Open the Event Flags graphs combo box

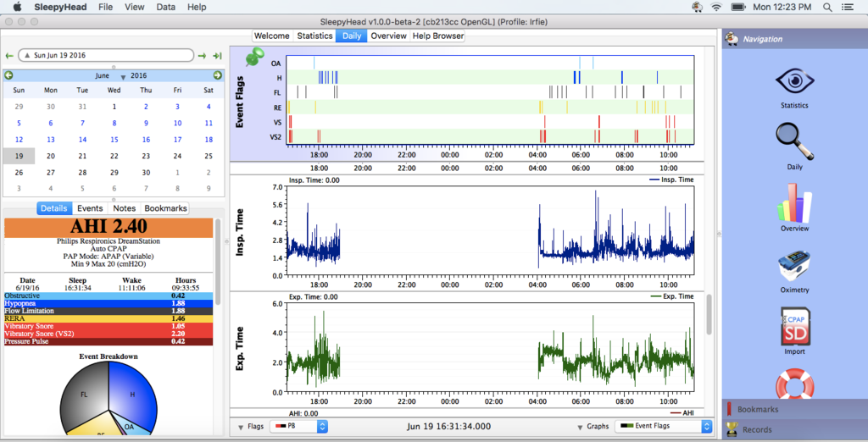click(663, 426)
